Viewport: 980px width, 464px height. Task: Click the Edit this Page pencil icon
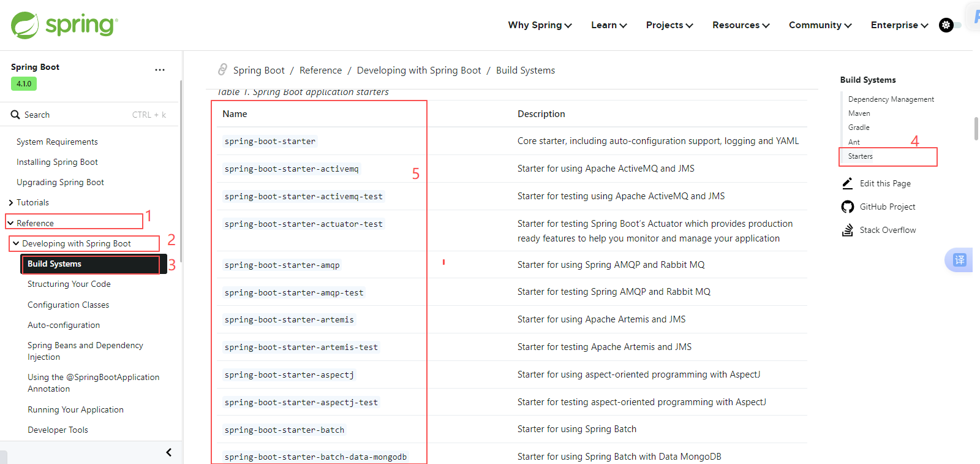[848, 183]
